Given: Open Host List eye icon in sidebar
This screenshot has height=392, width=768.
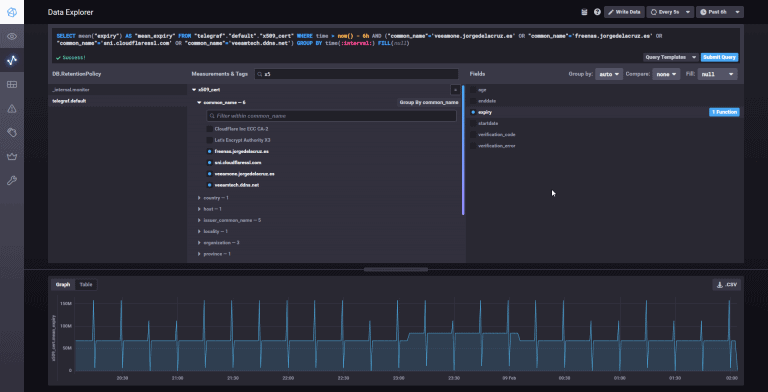Looking at the screenshot, I should pyautogui.click(x=12, y=37).
